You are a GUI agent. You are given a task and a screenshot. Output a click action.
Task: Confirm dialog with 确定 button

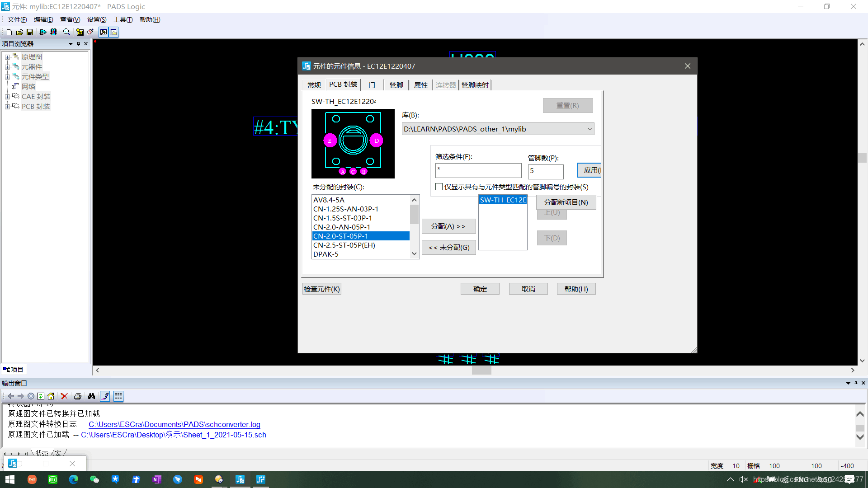tap(480, 289)
